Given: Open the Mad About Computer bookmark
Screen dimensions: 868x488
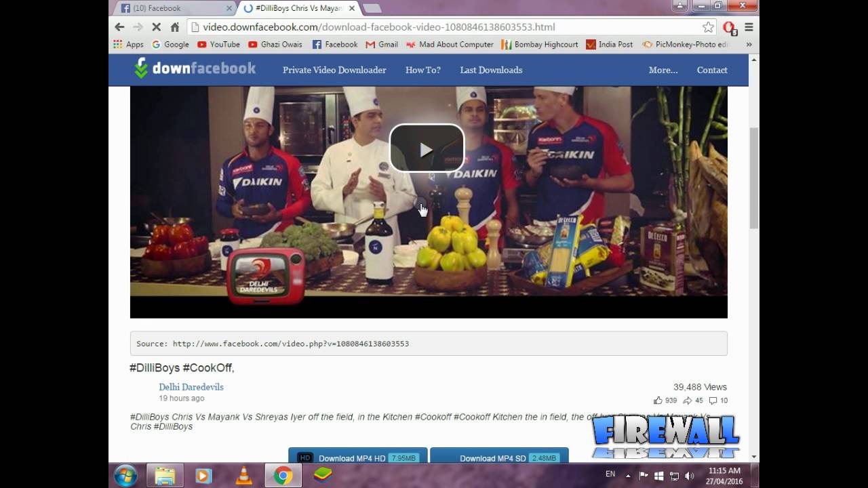Looking at the screenshot, I should point(450,44).
